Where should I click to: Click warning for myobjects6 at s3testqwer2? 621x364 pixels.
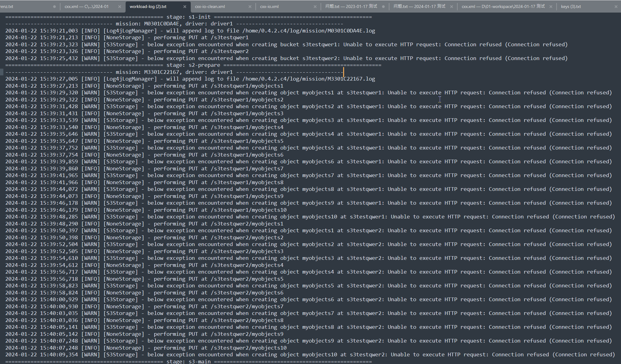(x=309, y=299)
